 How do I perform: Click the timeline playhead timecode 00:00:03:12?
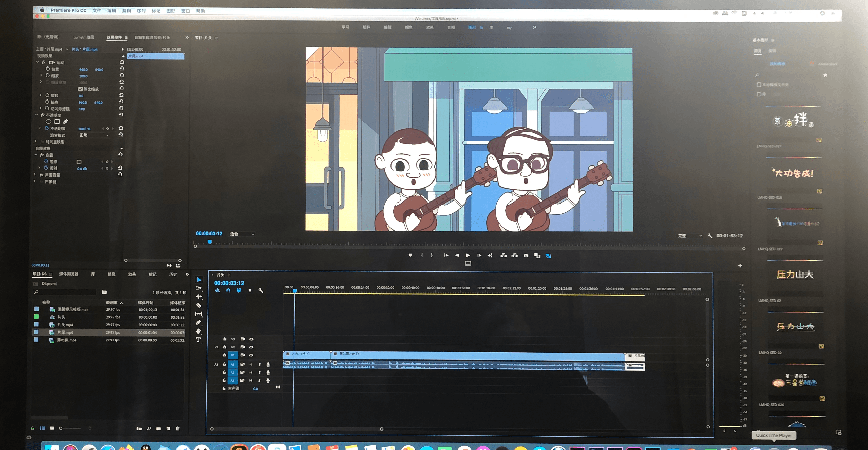[229, 283]
